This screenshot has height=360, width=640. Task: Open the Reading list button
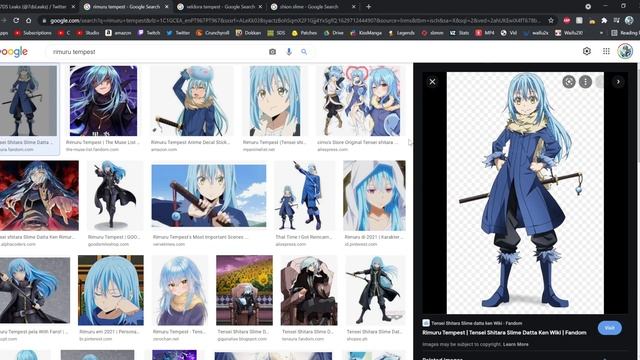tap(625, 33)
